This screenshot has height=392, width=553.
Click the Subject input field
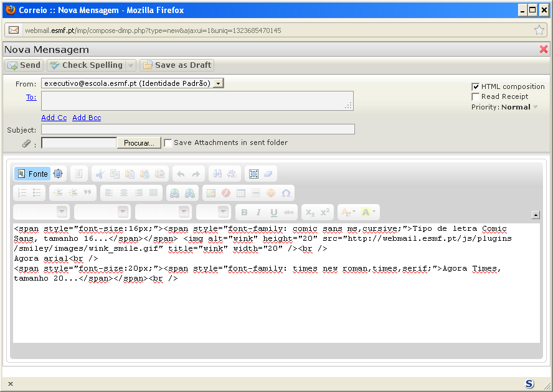tap(197, 129)
